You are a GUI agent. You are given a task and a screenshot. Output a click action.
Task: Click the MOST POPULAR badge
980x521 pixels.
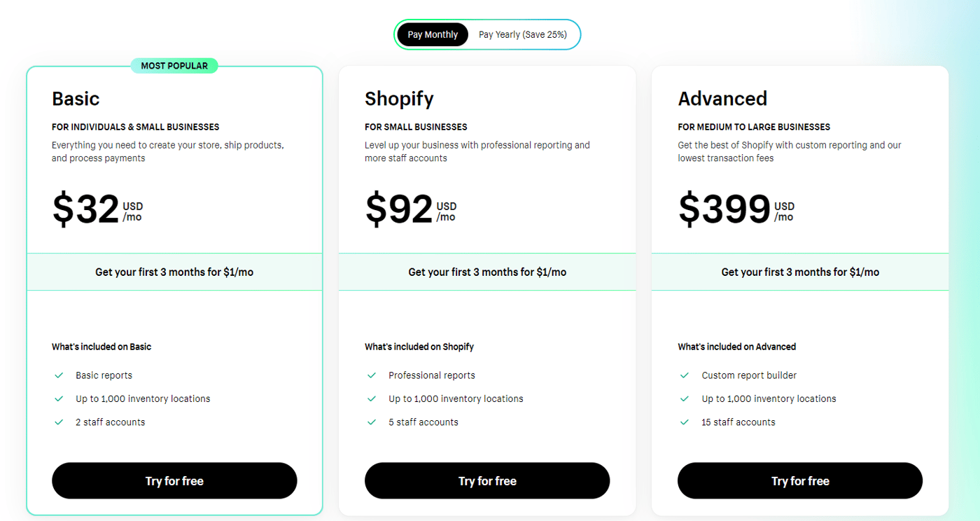coord(174,65)
